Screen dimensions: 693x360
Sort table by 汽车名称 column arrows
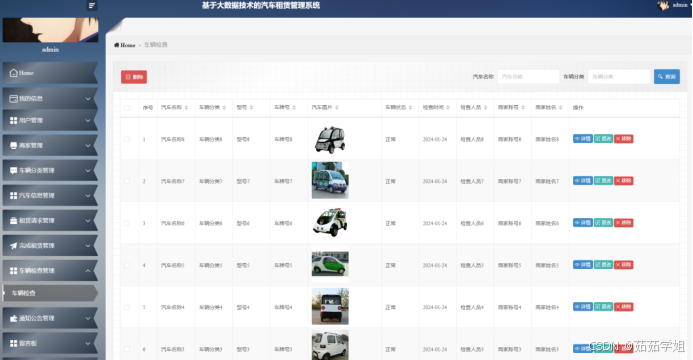(x=186, y=108)
